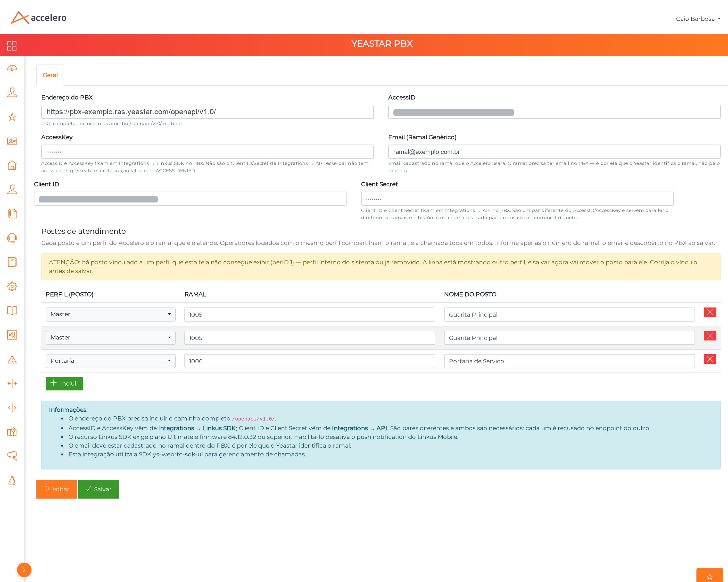Click the Client Secret password field
The image size is (728, 582).
517,199
